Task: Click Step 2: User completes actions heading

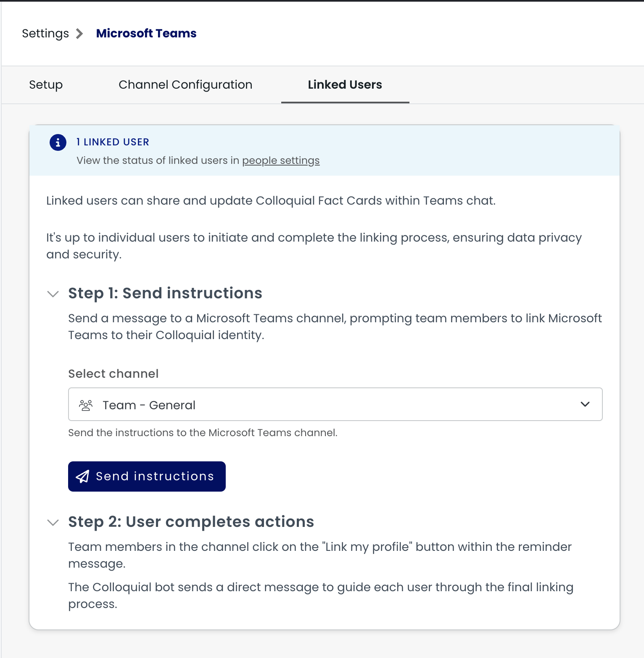Action: click(191, 522)
